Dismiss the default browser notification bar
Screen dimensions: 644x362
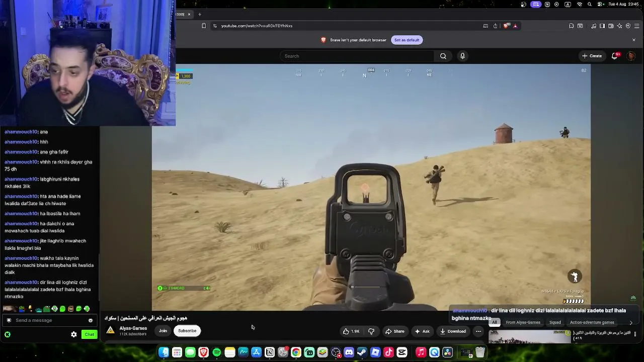(634, 40)
